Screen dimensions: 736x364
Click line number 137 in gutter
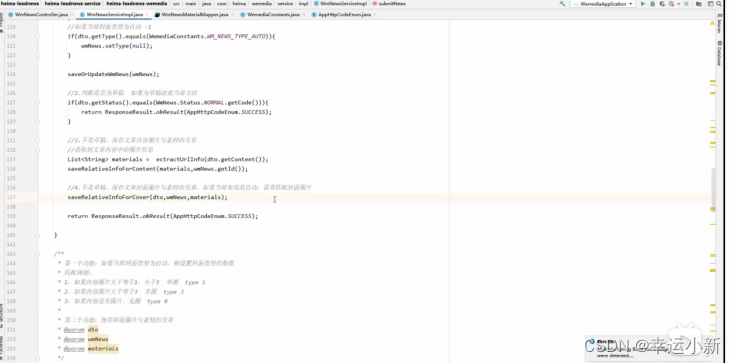click(x=11, y=197)
